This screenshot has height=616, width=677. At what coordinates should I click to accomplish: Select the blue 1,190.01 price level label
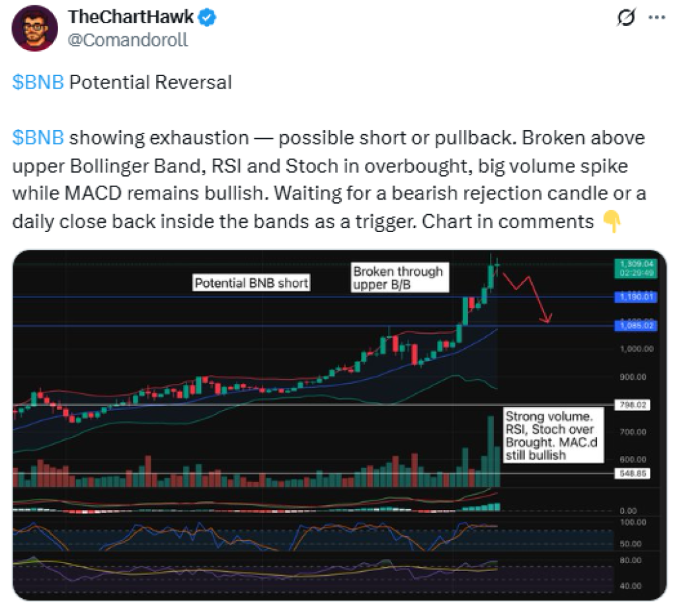pyautogui.click(x=636, y=297)
